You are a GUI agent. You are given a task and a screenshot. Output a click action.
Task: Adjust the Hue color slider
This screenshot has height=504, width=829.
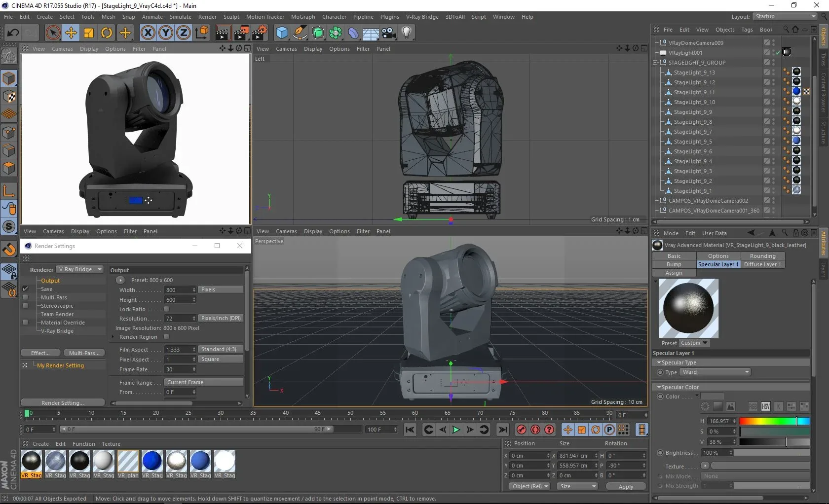coord(774,421)
